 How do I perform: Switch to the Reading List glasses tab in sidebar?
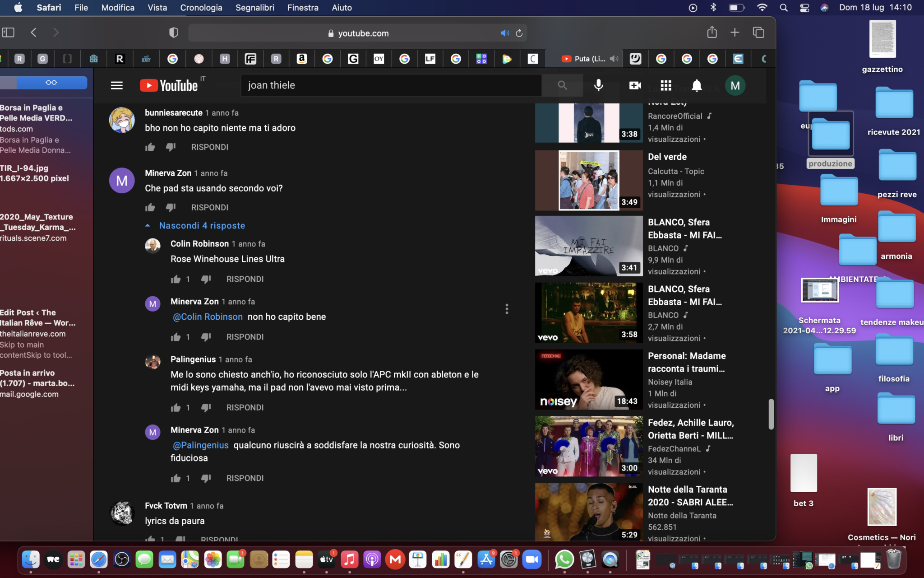(x=51, y=82)
